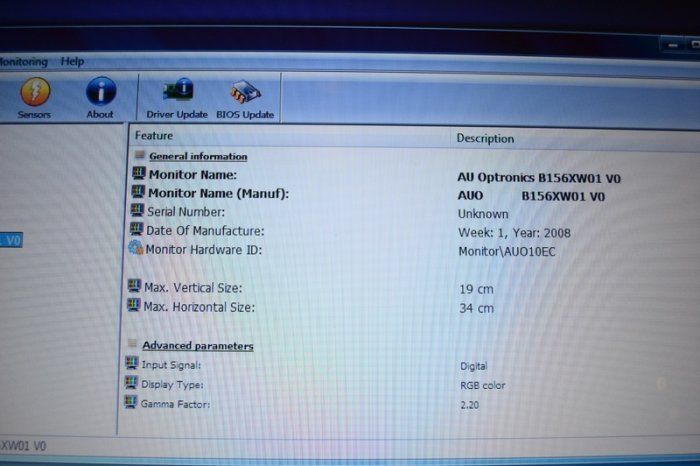
Task: Click the Description column header
Action: click(485, 139)
